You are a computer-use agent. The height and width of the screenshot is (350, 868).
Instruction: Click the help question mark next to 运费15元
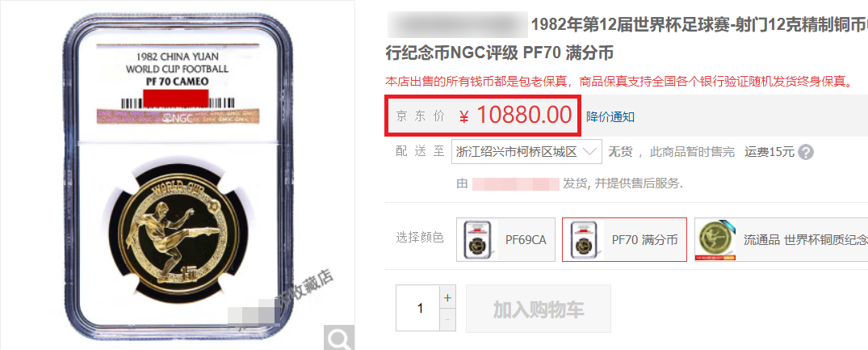tap(806, 152)
